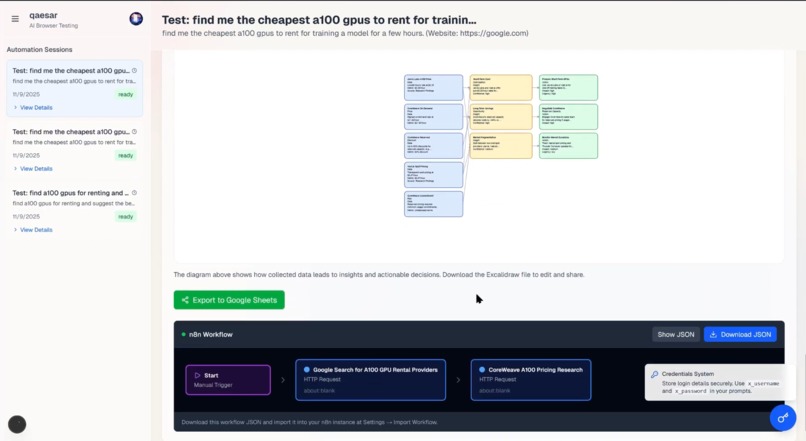Screen dimensions: 806x441
Task: Click the key icon in Credentials System tooltip
Action: (x=654, y=374)
